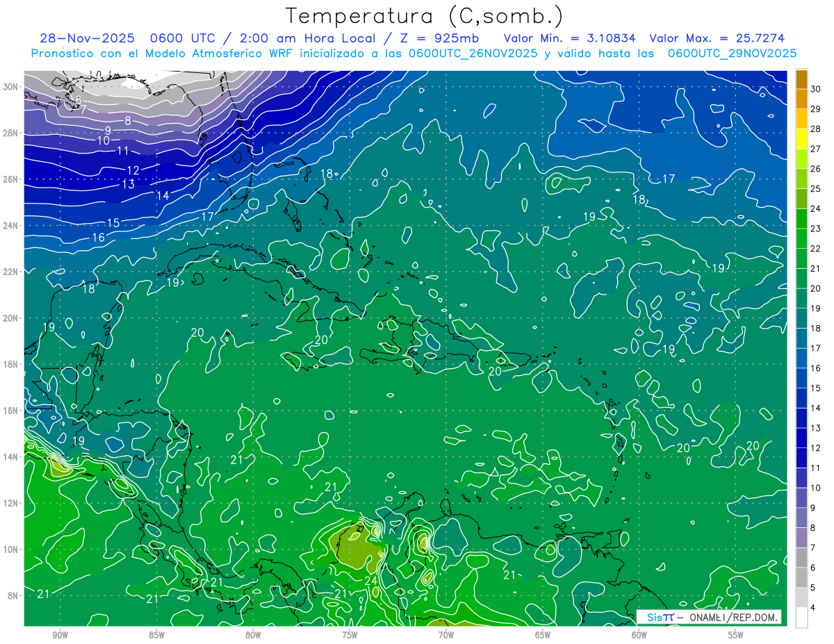The width and height of the screenshot is (834, 644).
Task: Click the '11' contour label on the map
Action: click(x=123, y=151)
